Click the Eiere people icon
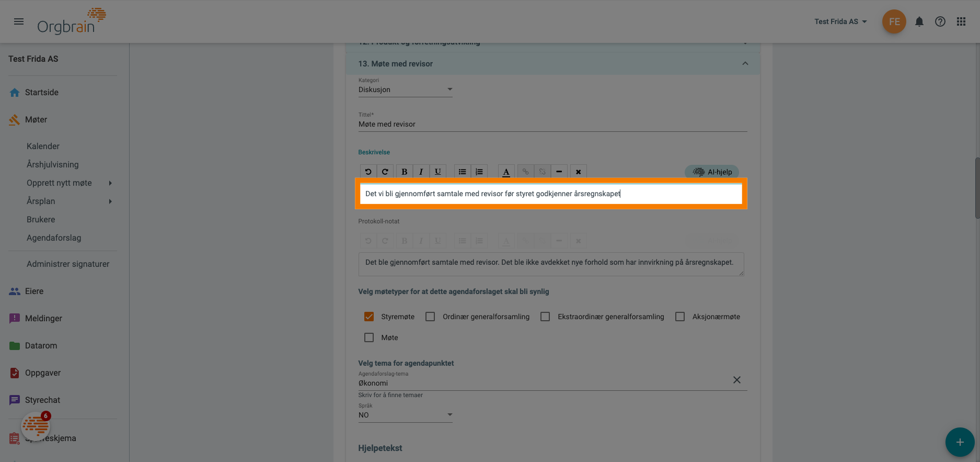Viewport: 980px width, 462px height. pyautogui.click(x=15, y=291)
